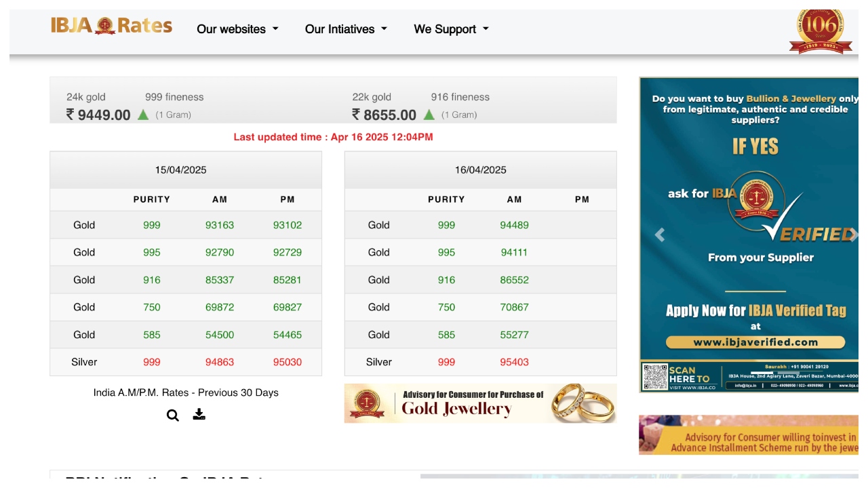Click the 106 years anniversary badge
This screenshot has height=488, width=868.
[821, 30]
